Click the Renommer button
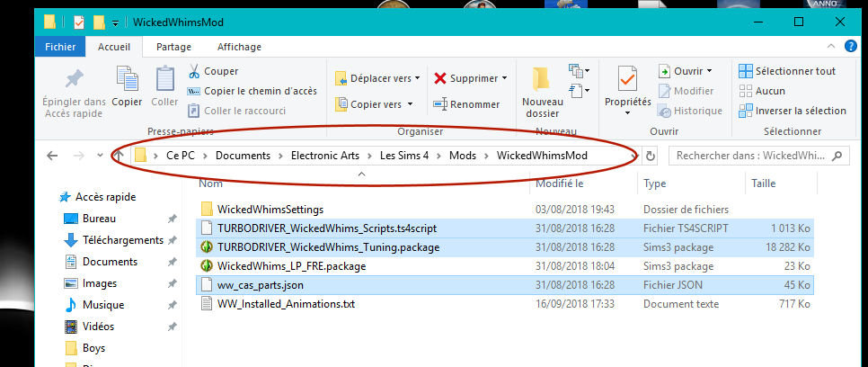Screen dimensions: 868x367 click(466, 104)
